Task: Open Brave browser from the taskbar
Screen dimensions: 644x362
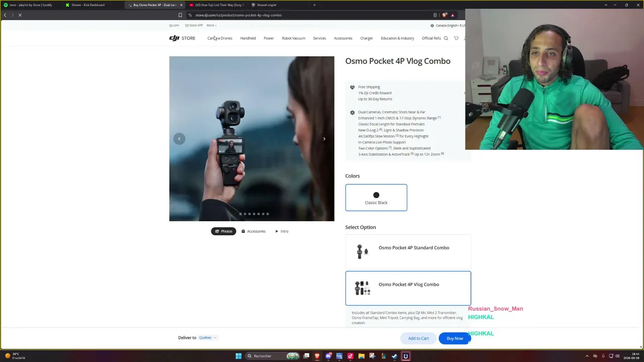Action: coord(317,356)
